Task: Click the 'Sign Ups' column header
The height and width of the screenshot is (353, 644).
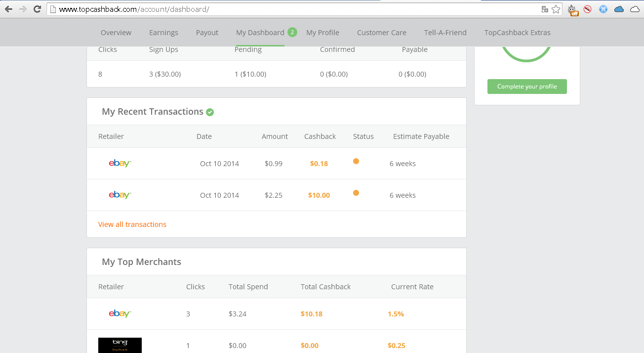Action: click(x=163, y=49)
